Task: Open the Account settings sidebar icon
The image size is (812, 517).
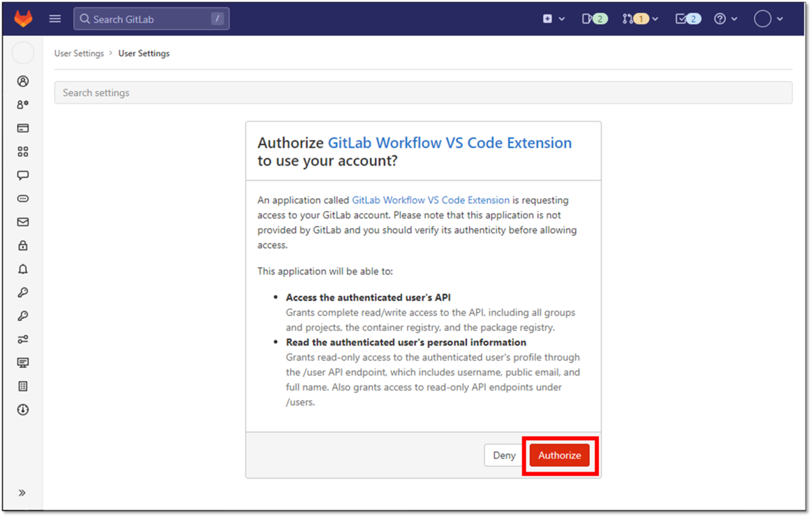Action: 23,105
